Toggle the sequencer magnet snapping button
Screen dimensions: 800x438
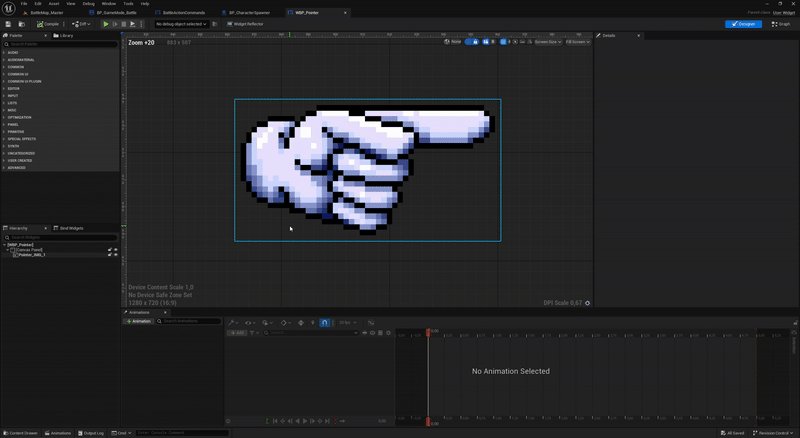coord(324,323)
